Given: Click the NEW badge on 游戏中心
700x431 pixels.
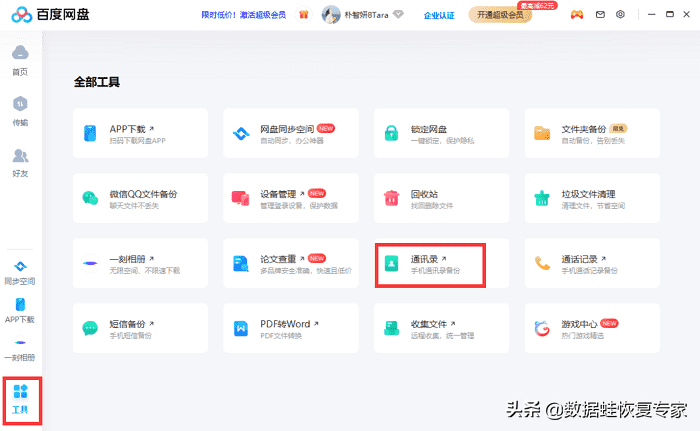Looking at the screenshot, I should click(x=609, y=323).
